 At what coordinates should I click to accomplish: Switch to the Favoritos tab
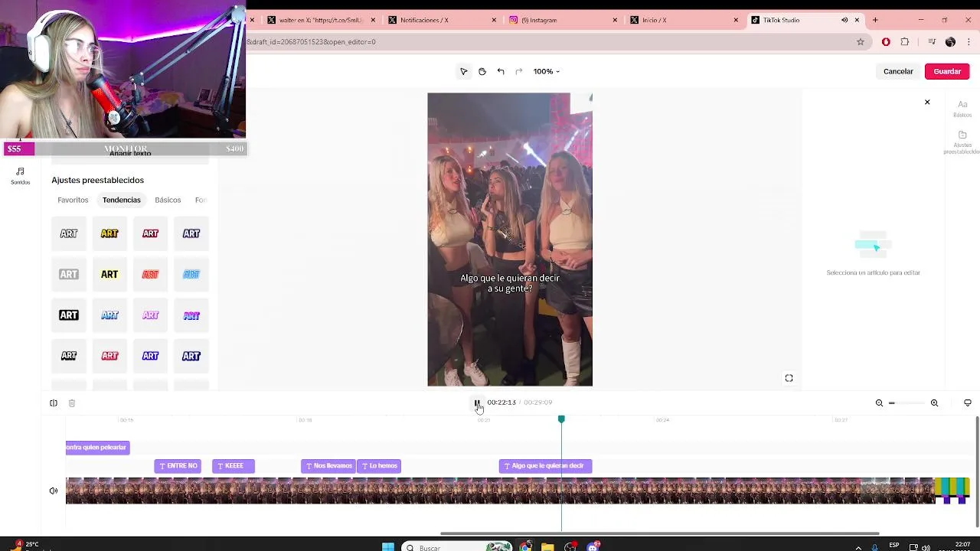pyautogui.click(x=73, y=200)
